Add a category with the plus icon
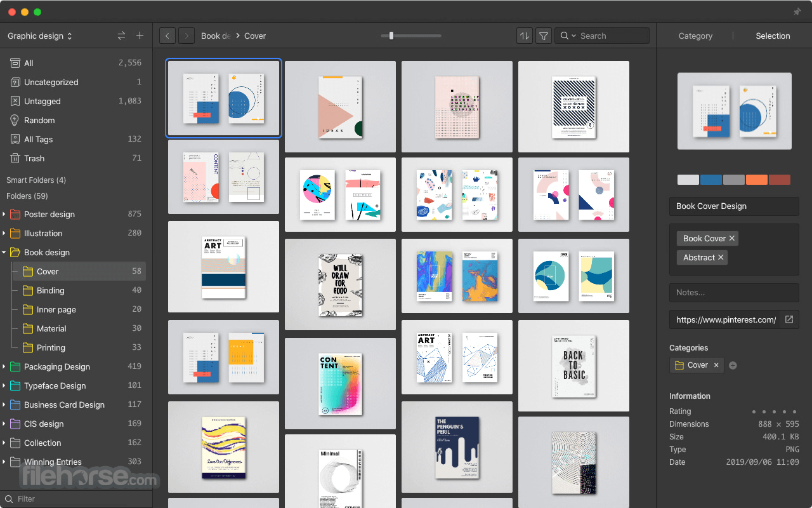 (x=733, y=365)
